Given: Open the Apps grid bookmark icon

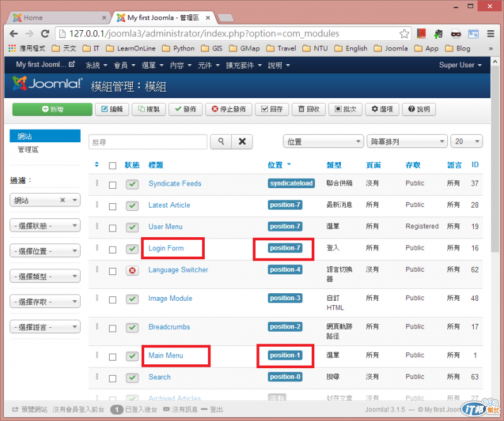Looking at the screenshot, I should [x=12, y=48].
